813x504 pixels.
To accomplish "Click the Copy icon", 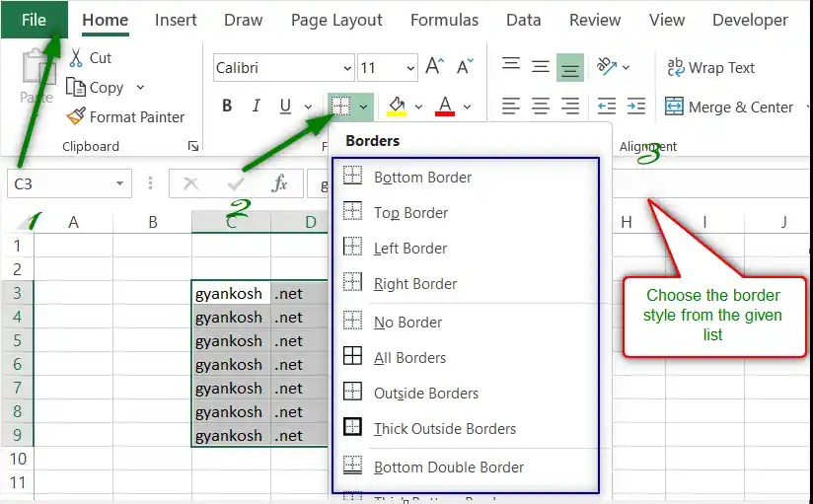I will point(75,87).
